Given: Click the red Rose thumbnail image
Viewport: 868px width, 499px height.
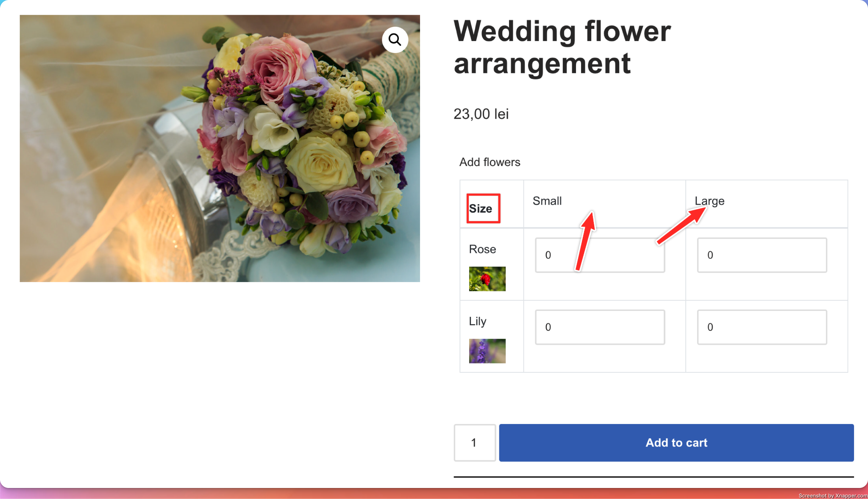Looking at the screenshot, I should coord(487,279).
